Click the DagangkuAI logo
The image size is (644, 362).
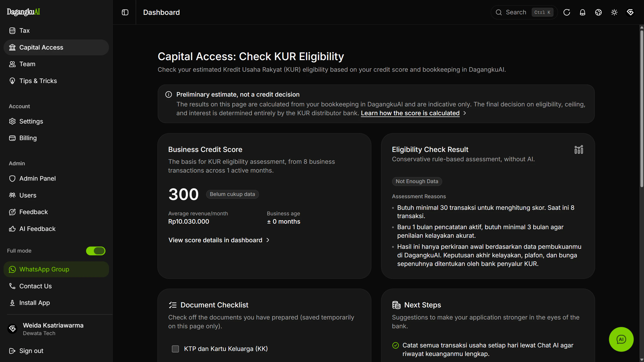click(x=23, y=12)
